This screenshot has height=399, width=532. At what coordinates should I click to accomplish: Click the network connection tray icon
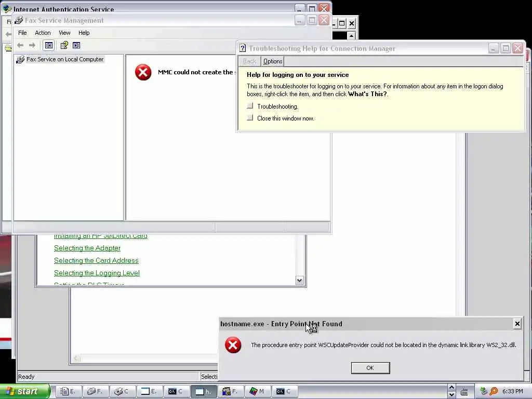pyautogui.click(x=484, y=392)
